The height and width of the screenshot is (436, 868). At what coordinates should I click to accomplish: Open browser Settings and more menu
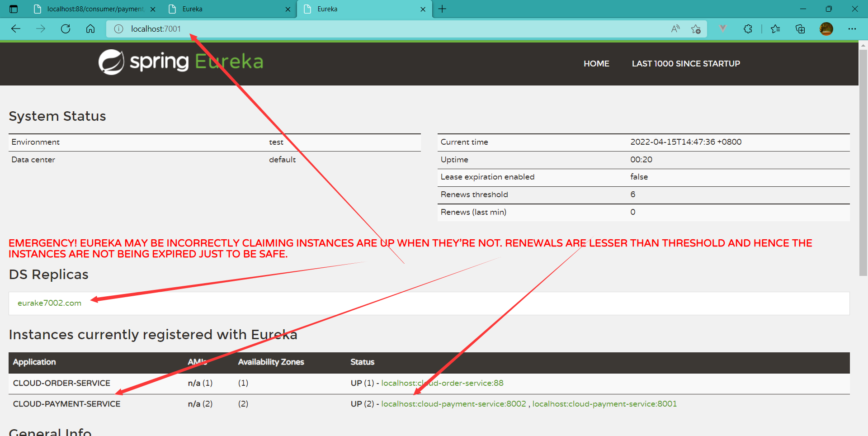pyautogui.click(x=852, y=29)
